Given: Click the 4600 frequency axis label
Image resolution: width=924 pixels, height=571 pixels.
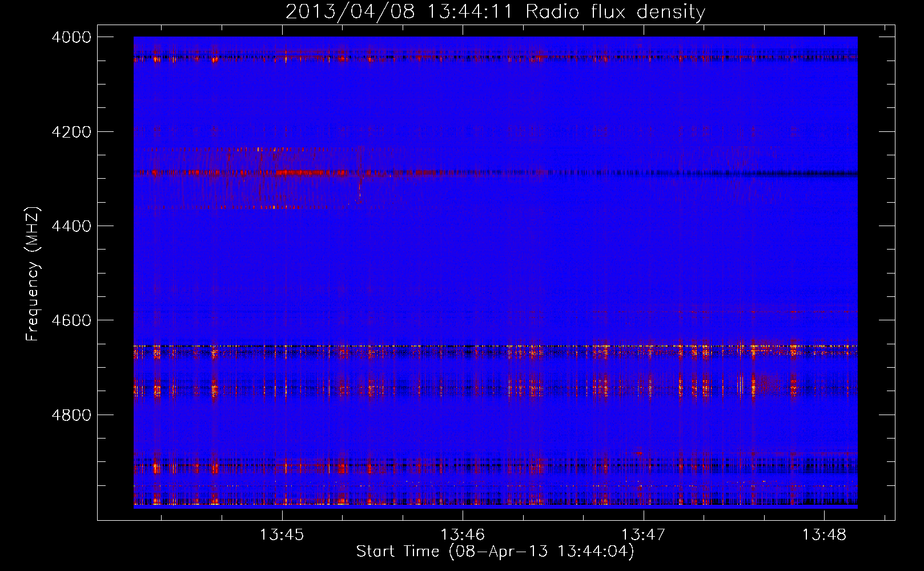Looking at the screenshot, I should click(71, 320).
